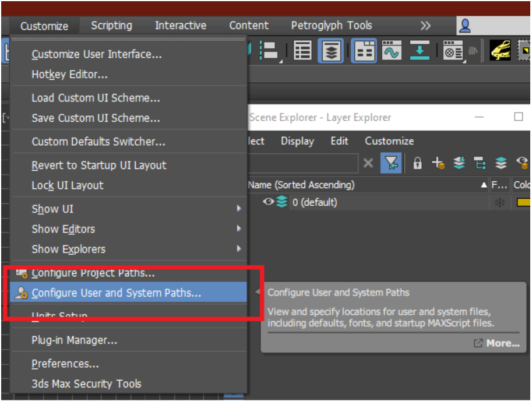Open Configure Project Paths...
The image size is (532, 401).
129,273
